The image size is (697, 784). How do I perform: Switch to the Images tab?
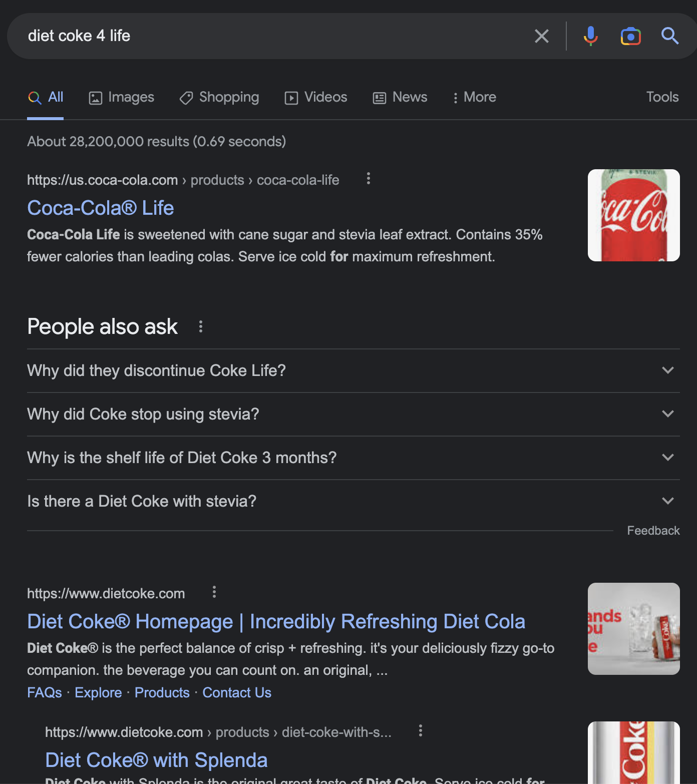click(x=122, y=97)
